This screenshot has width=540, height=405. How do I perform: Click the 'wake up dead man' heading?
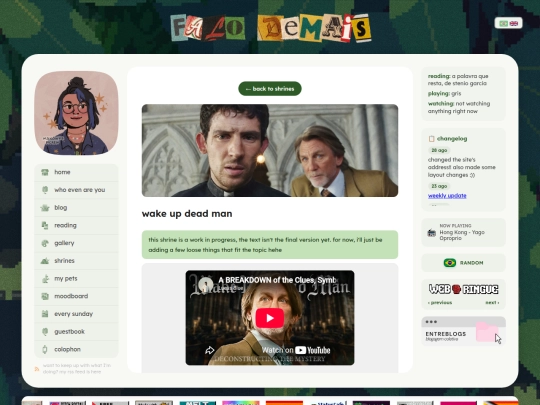(187, 214)
